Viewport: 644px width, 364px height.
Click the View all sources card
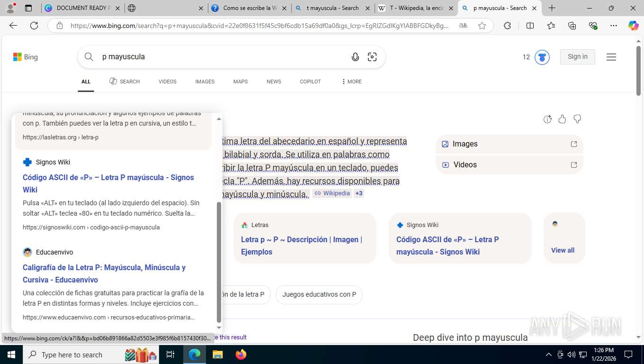coord(564,238)
